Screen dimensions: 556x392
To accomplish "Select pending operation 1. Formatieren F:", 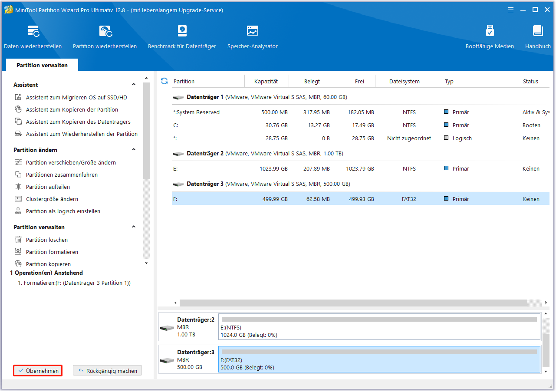I will [74, 283].
